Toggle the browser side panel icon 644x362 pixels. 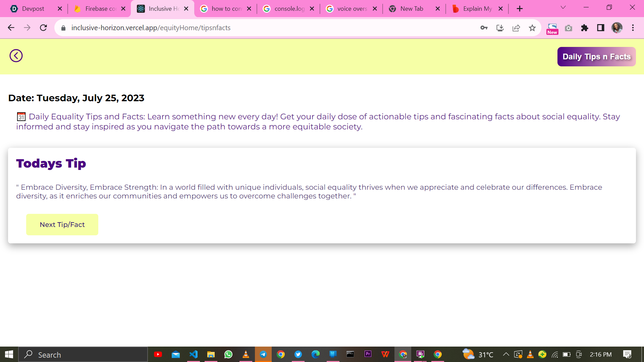(601, 28)
